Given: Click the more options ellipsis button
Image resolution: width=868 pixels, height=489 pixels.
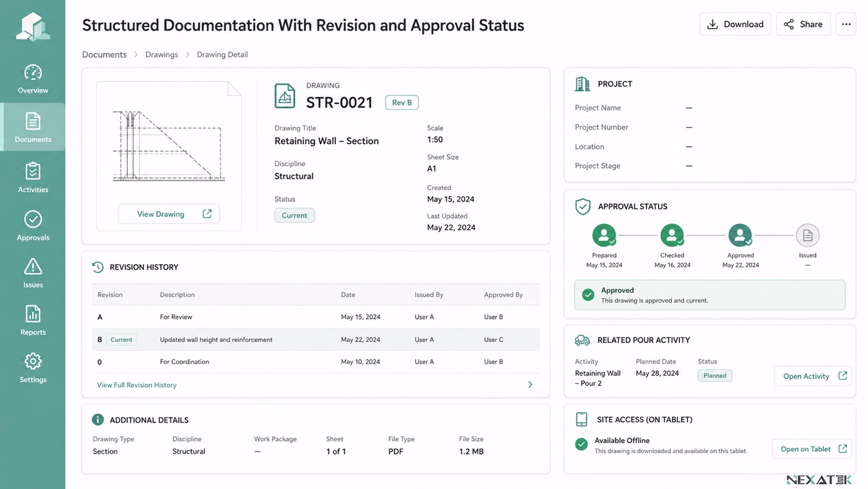Looking at the screenshot, I should [x=846, y=24].
